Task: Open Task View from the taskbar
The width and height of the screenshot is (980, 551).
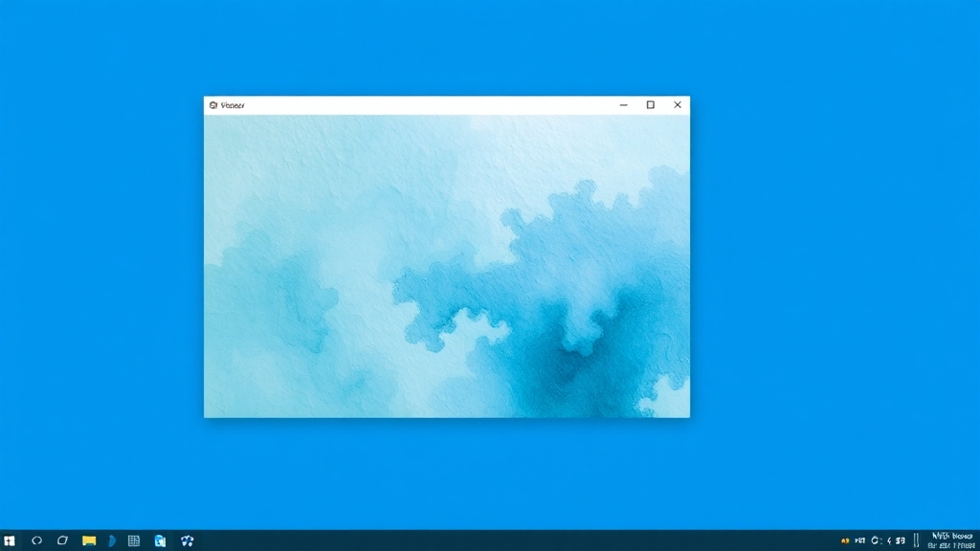Action: point(62,540)
